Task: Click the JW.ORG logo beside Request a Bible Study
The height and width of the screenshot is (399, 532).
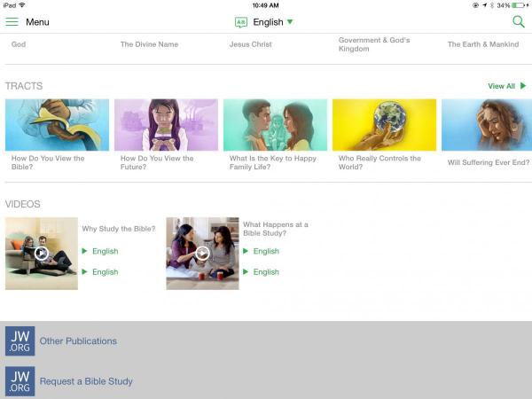Action: pos(20,381)
